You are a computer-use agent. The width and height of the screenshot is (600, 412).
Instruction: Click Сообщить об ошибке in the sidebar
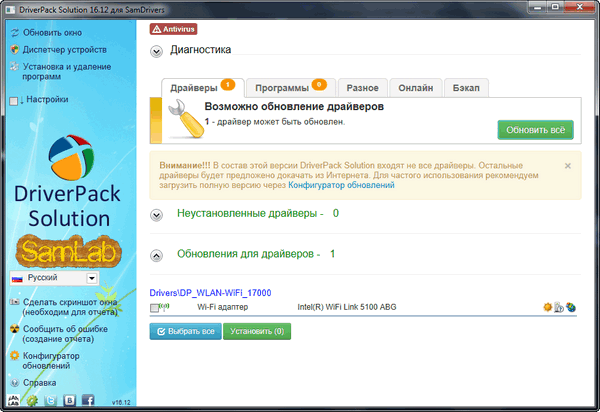tap(65, 334)
